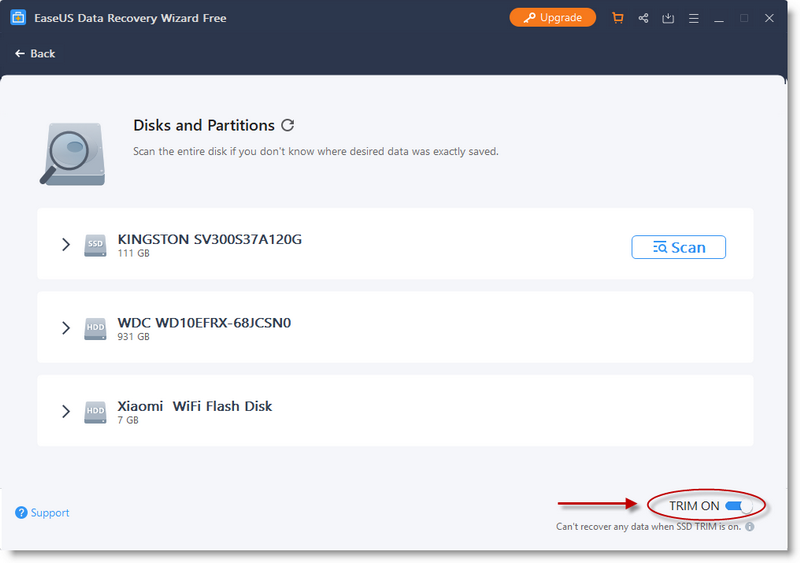Click the Xiaomi flash disk drive icon
This screenshot has width=800, height=563.
(x=95, y=412)
